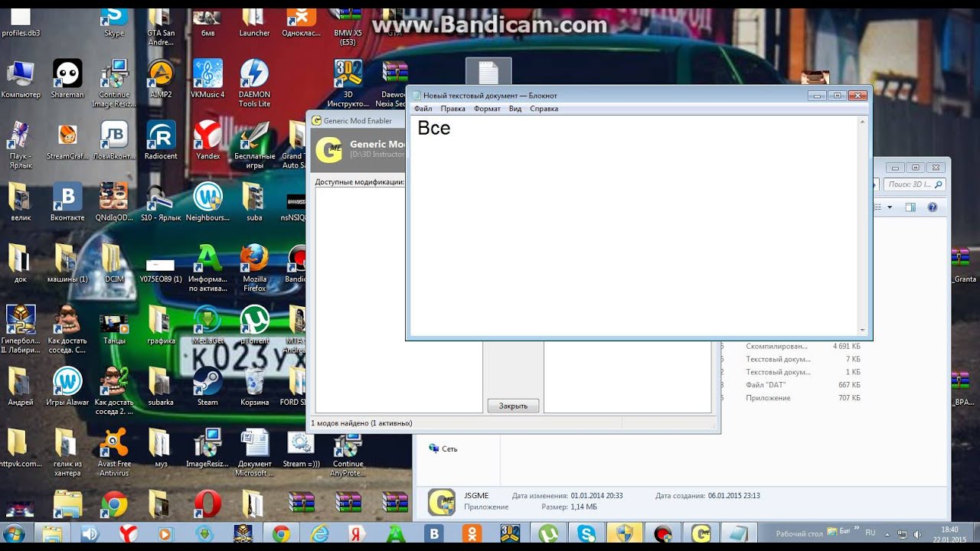Click Закрыть button in Generic Mod Enabler
This screenshot has height=551, width=980.
(513, 406)
